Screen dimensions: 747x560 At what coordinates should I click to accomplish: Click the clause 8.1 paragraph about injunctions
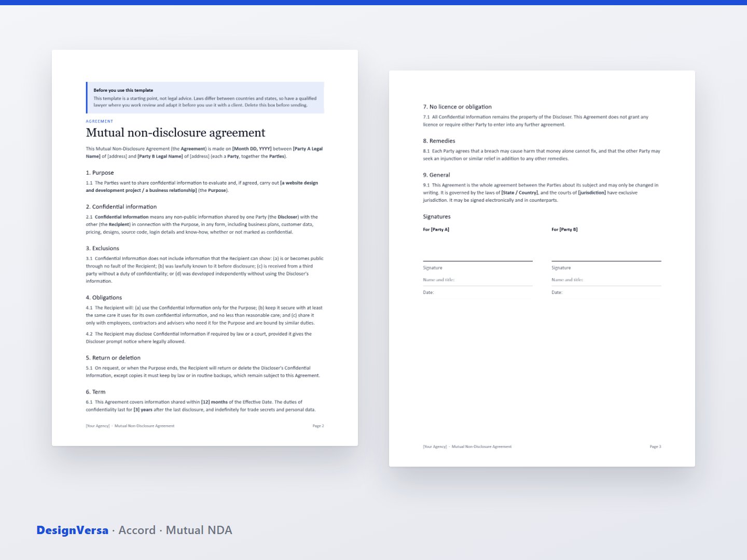pos(542,155)
